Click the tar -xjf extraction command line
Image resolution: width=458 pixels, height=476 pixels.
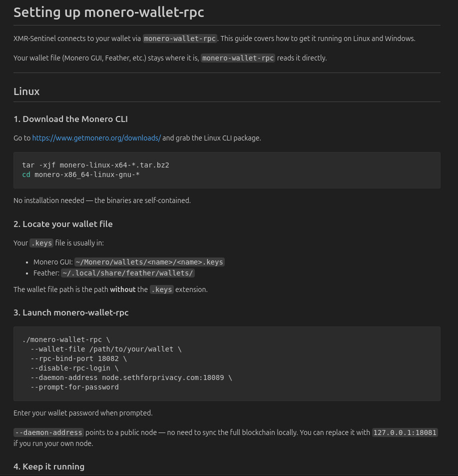pyautogui.click(x=95, y=165)
